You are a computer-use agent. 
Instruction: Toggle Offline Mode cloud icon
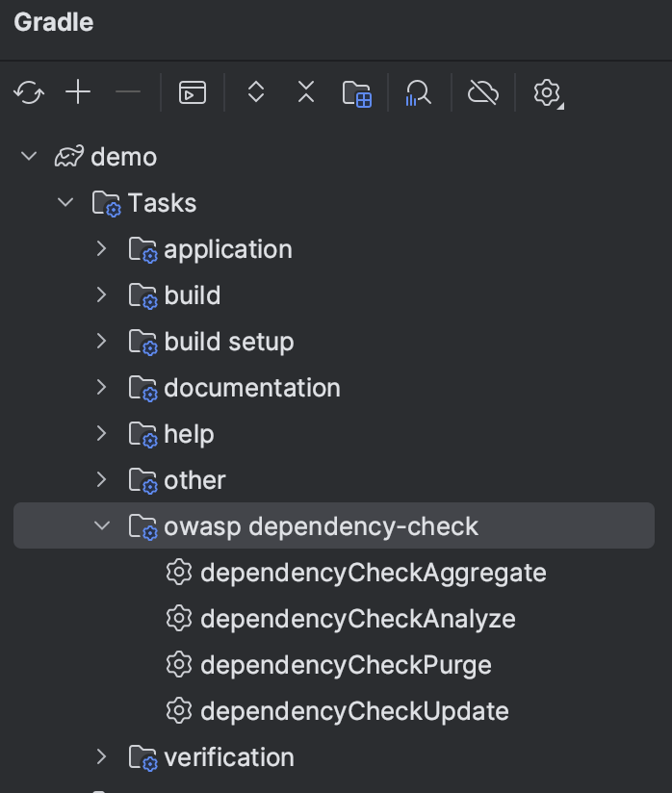[x=483, y=92]
